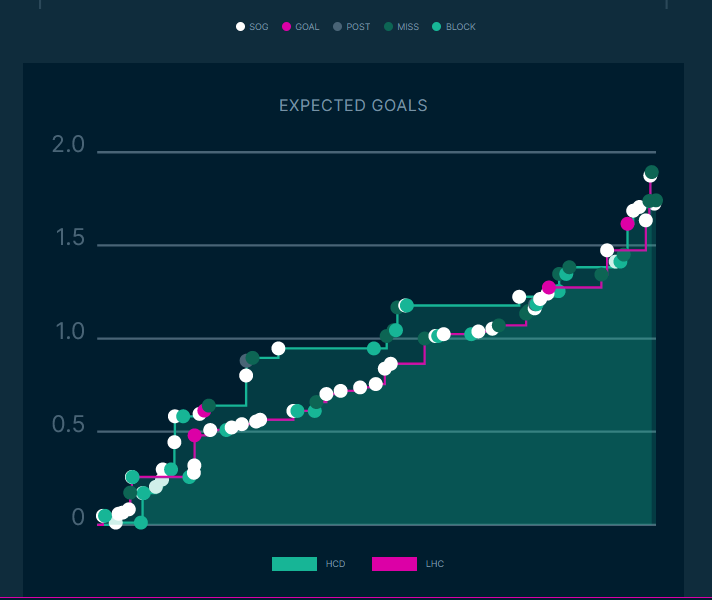Toggle the HCD team label

point(335,564)
